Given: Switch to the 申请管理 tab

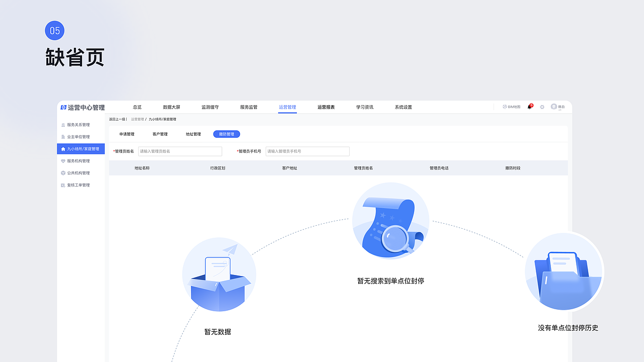Looking at the screenshot, I should pos(127,134).
